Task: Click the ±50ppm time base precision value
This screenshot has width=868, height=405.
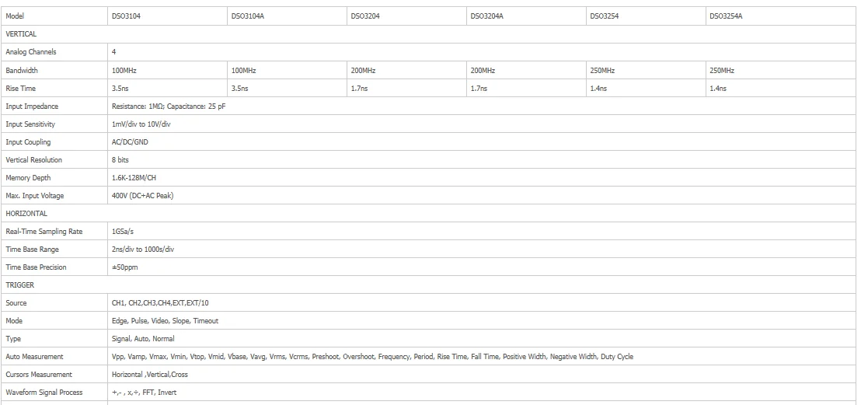Action: 124,267
